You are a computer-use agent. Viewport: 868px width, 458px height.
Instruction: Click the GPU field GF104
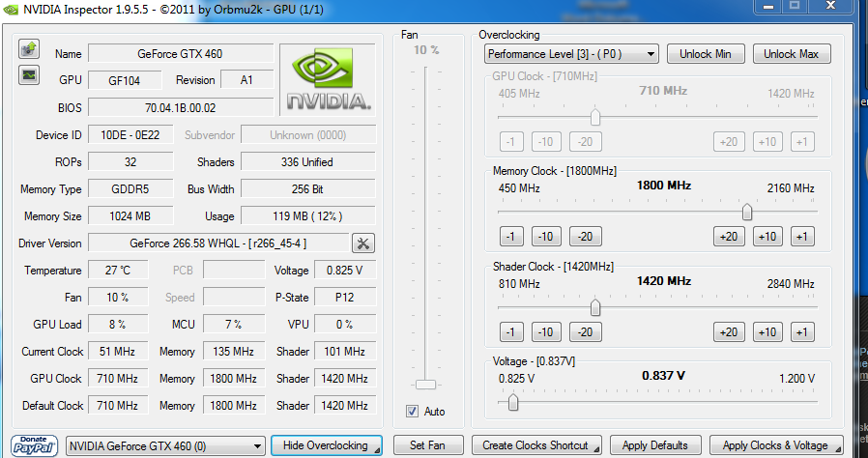click(125, 81)
